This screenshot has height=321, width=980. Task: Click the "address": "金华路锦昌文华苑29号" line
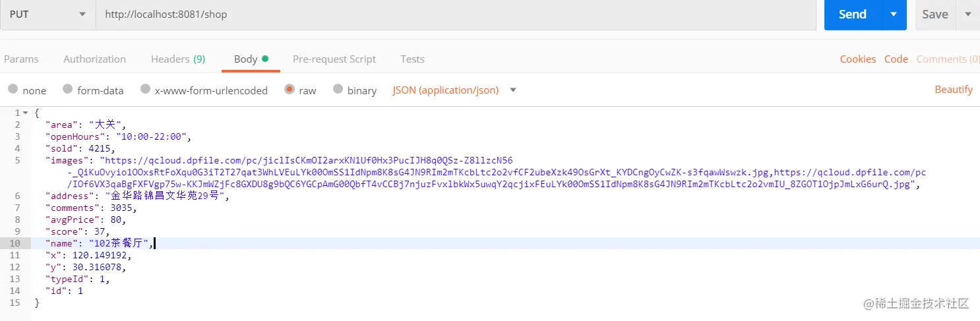click(x=137, y=196)
